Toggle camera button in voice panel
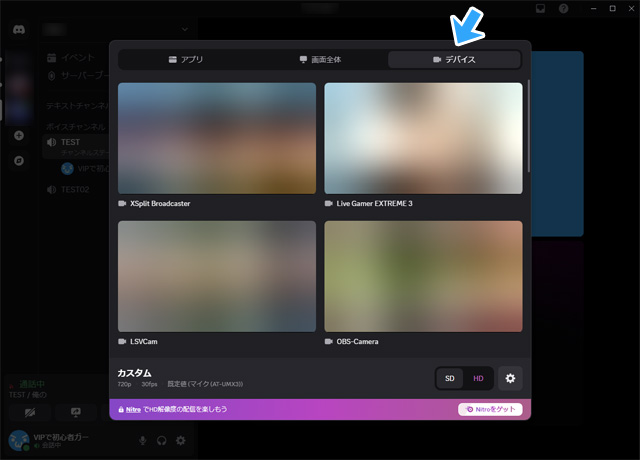Screen dimensions: 640x460 tap(30, 413)
